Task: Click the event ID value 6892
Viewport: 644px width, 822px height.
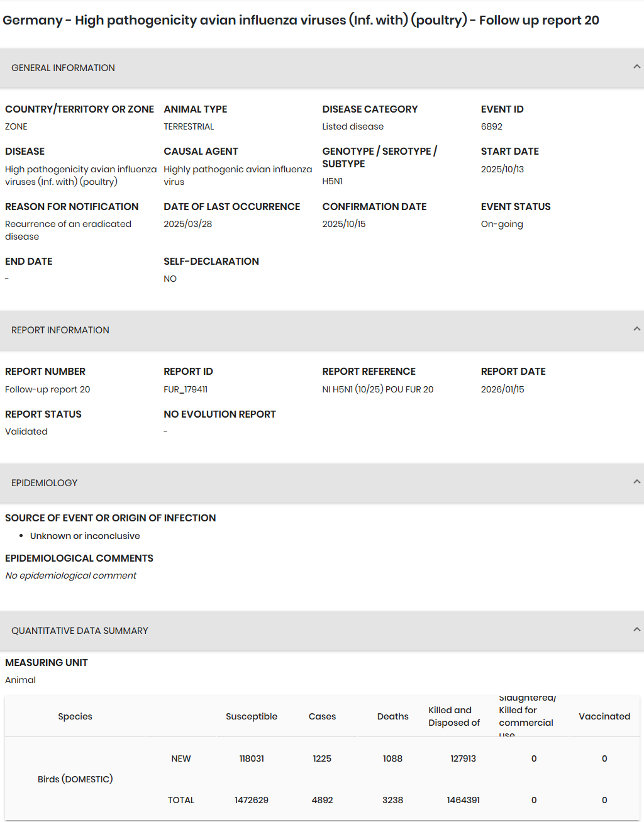Action: pyautogui.click(x=492, y=126)
